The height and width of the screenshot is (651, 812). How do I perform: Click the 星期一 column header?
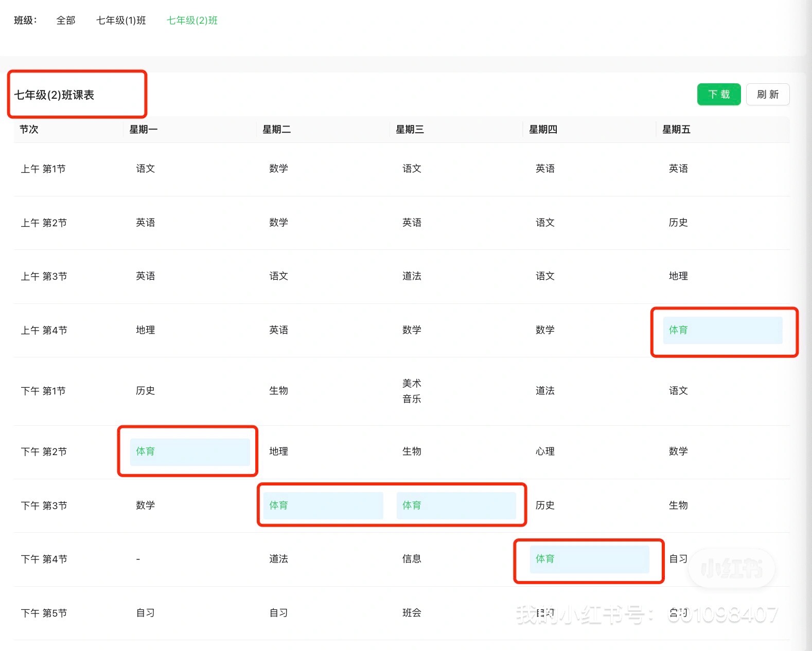144,130
